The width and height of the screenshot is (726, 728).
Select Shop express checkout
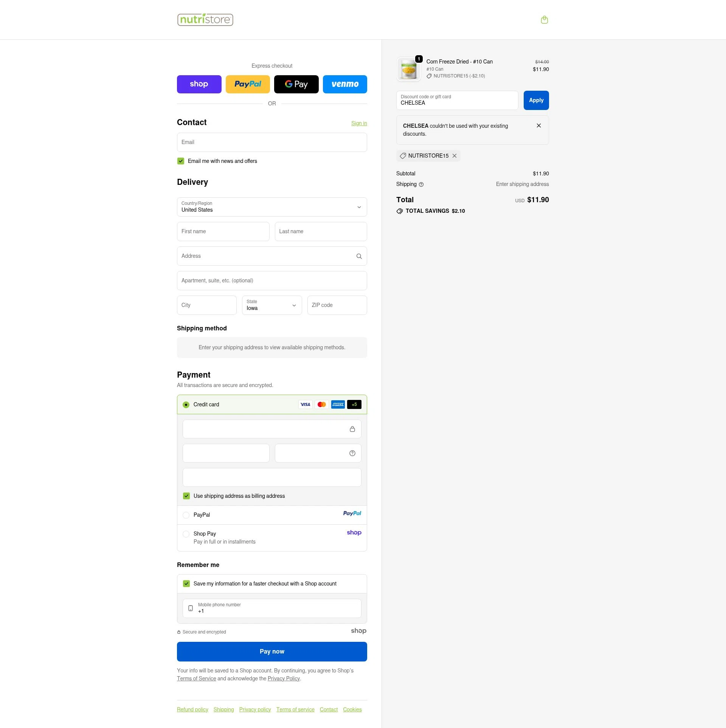click(199, 84)
